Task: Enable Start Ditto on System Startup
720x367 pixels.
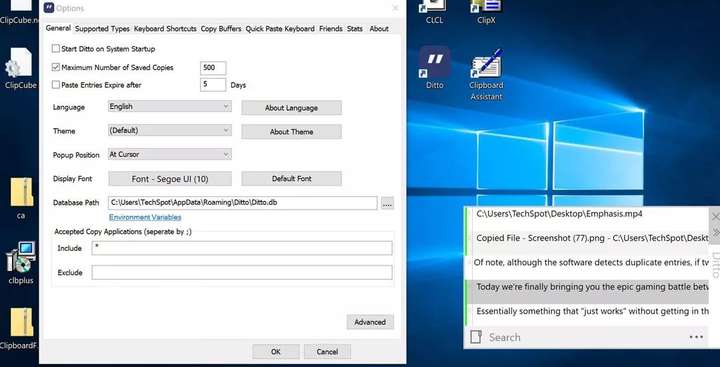Action: tap(56, 49)
